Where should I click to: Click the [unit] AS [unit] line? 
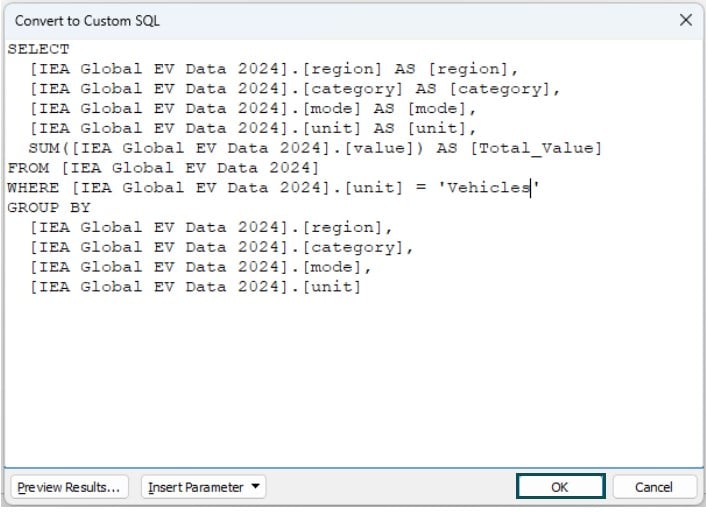click(x=253, y=128)
